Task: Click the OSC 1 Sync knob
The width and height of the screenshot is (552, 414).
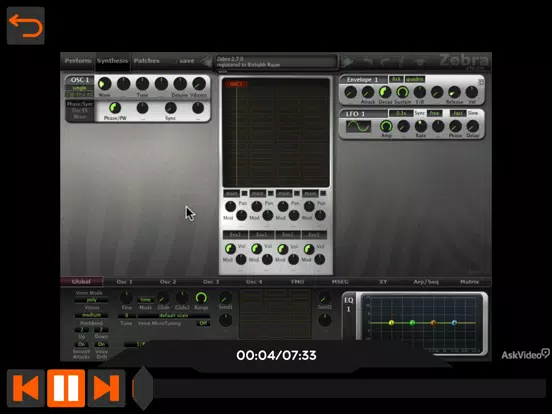Action: pyautogui.click(x=170, y=108)
